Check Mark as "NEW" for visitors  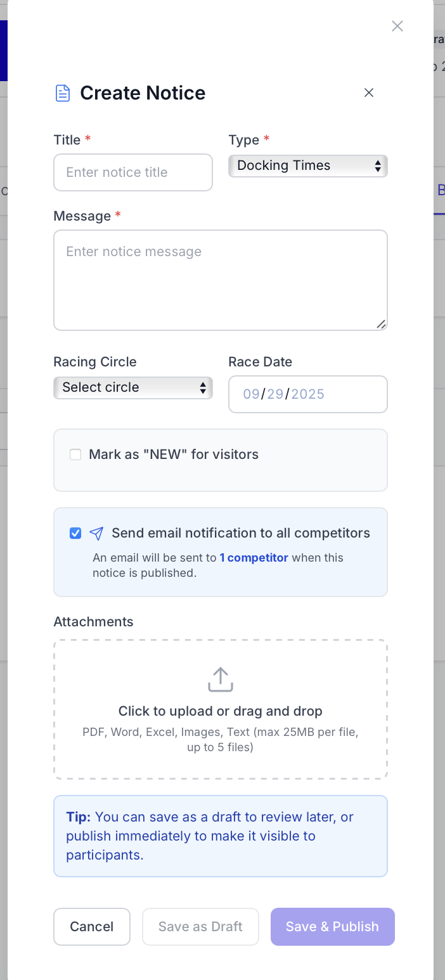tap(75, 455)
